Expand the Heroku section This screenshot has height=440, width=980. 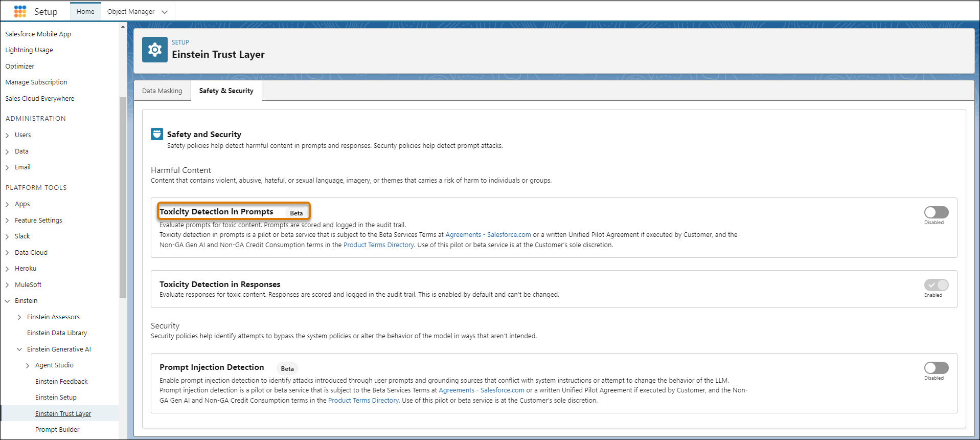(x=7, y=269)
